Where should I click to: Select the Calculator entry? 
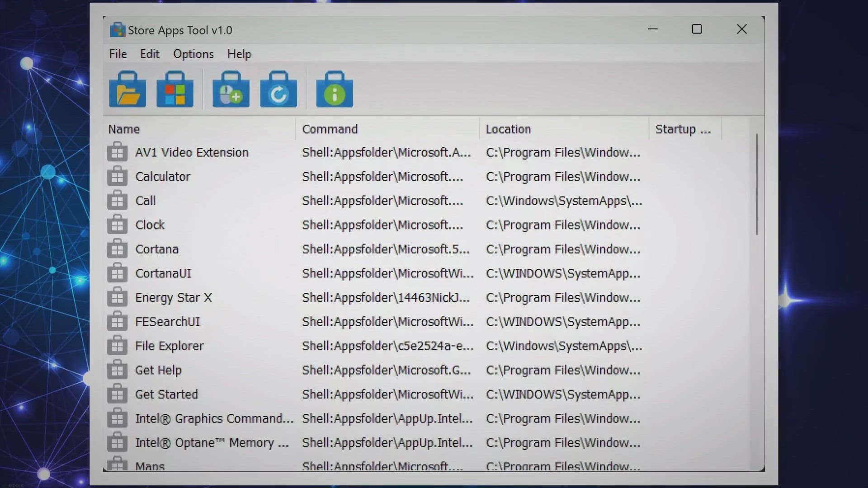(x=163, y=177)
